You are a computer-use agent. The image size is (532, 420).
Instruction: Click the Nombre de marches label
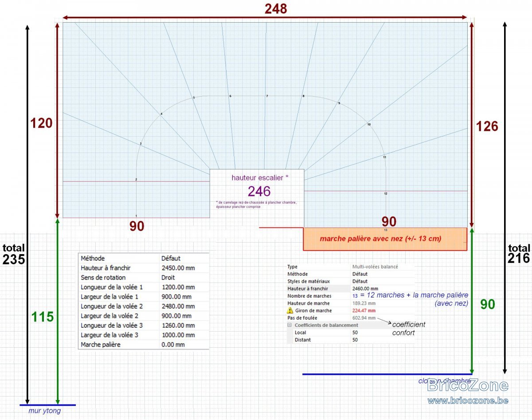(x=309, y=296)
